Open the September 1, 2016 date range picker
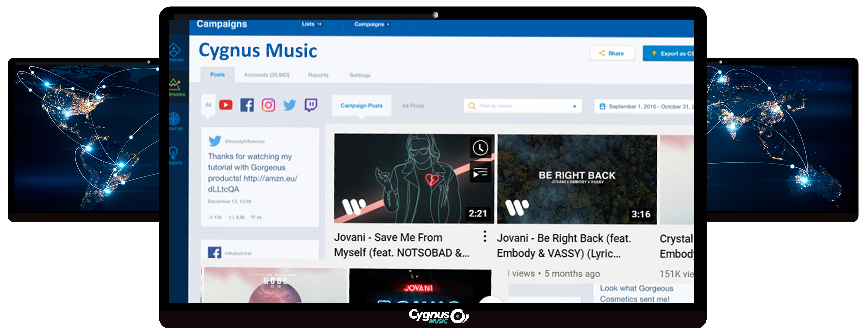 644,106
